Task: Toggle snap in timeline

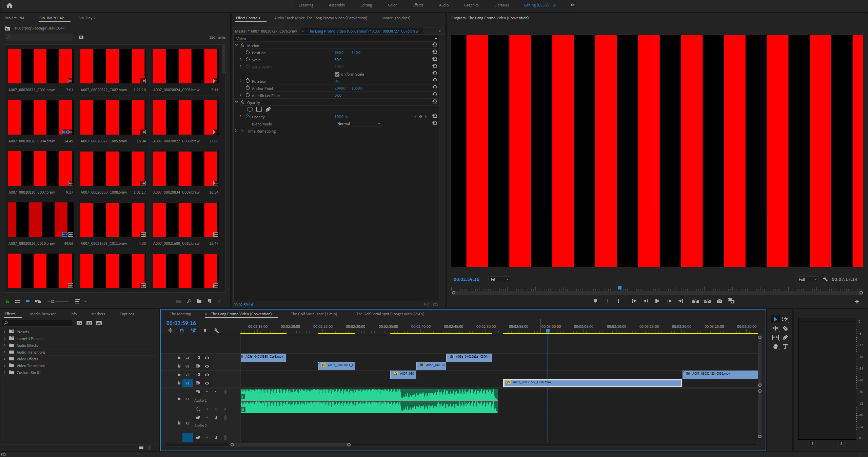Action: tap(182, 331)
